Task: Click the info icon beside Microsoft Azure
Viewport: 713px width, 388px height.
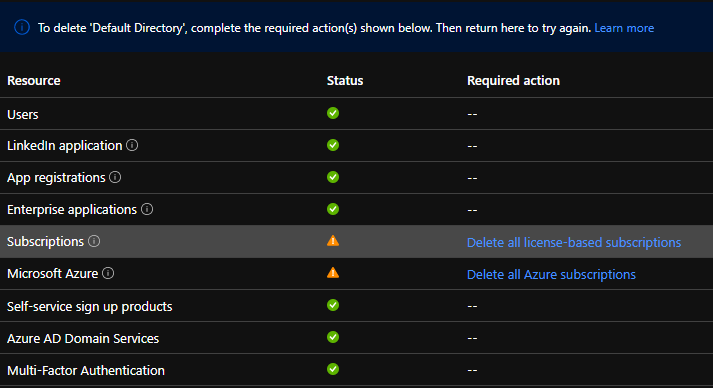Action: coord(108,273)
